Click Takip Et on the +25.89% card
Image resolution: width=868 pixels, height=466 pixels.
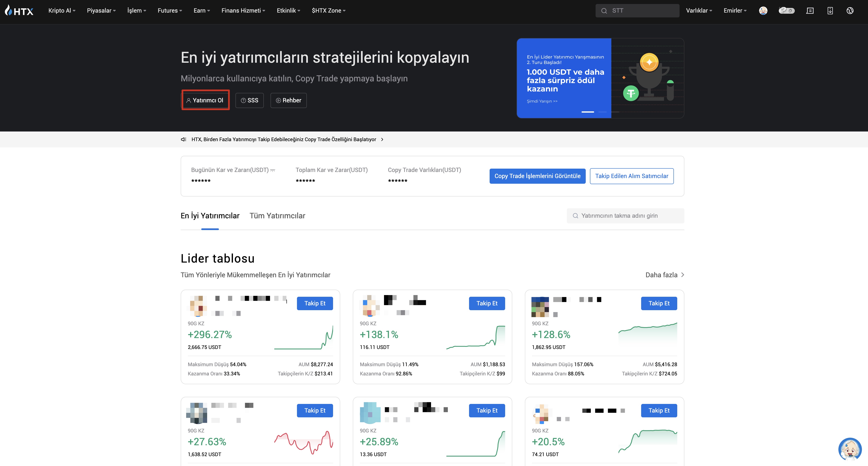[x=487, y=410]
